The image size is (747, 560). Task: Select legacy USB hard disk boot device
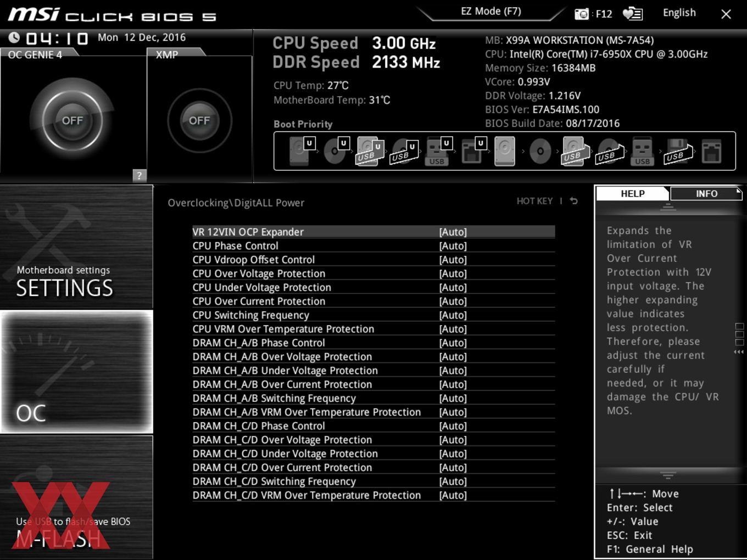(575, 151)
